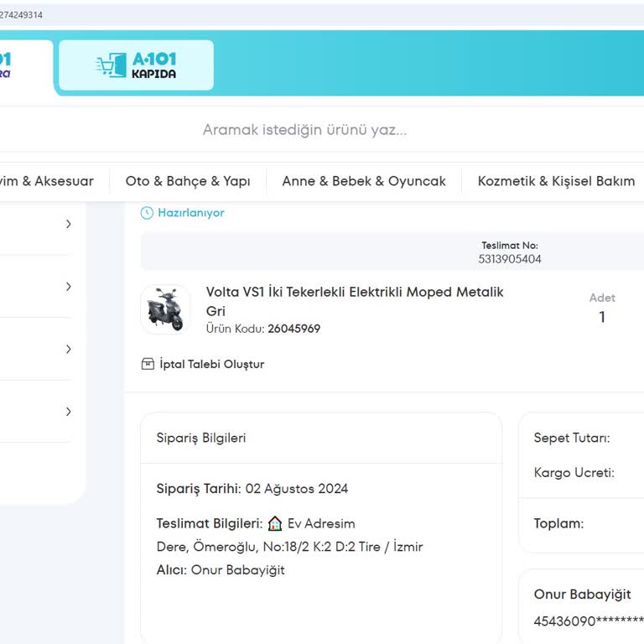Viewport: 644px width, 644px height.
Task: Click the clock icon beside Hazırlanıyor
Action: pos(147,213)
